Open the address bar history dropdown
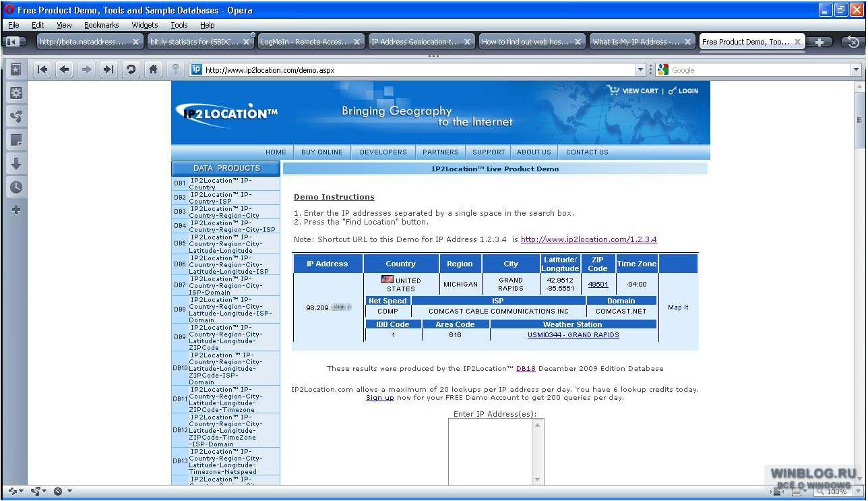 (640, 69)
